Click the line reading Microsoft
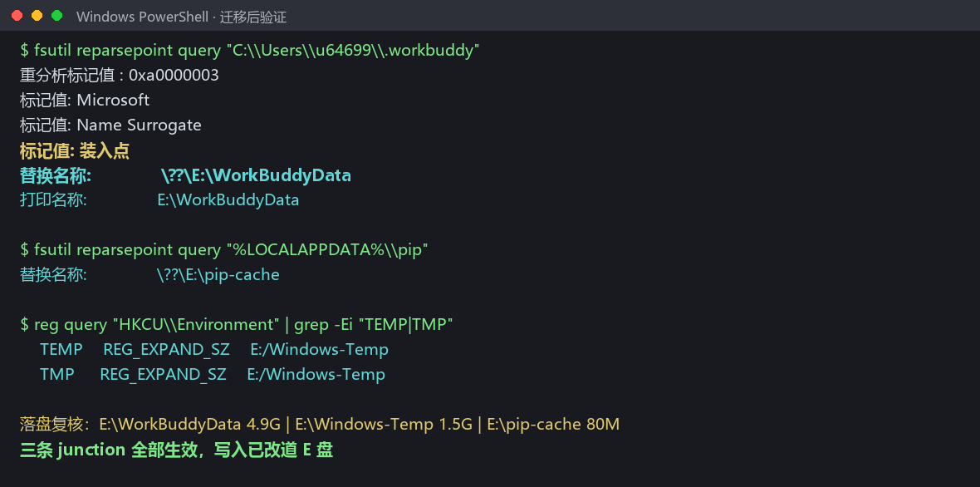This screenshot has height=487, width=980. 85,101
